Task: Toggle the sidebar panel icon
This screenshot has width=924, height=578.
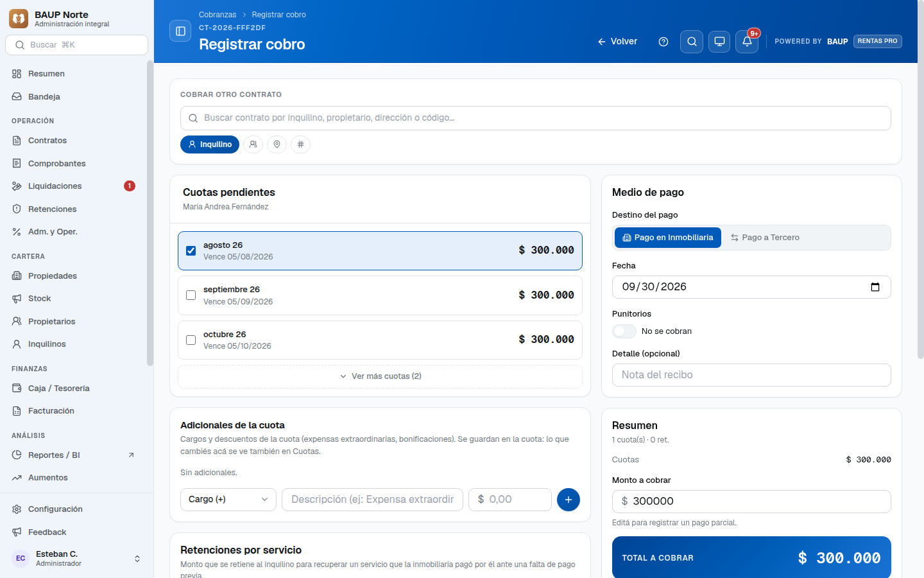Action: (x=180, y=31)
